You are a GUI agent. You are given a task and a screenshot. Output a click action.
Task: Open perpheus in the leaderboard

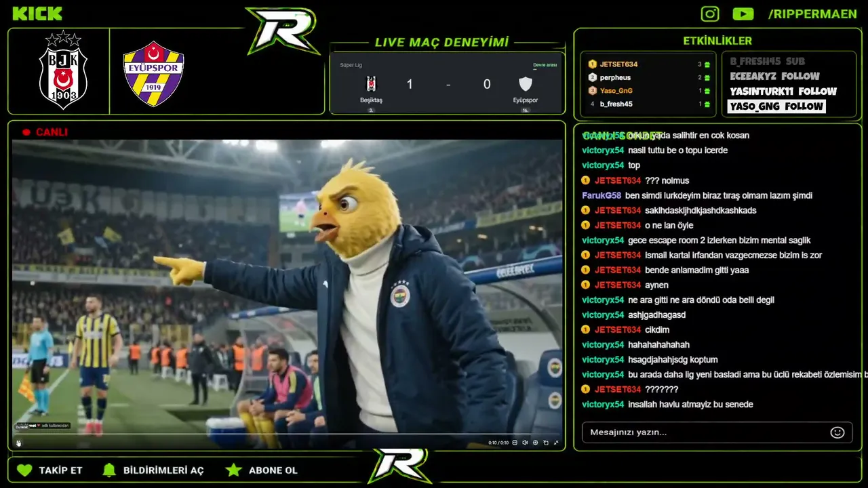pyautogui.click(x=615, y=77)
